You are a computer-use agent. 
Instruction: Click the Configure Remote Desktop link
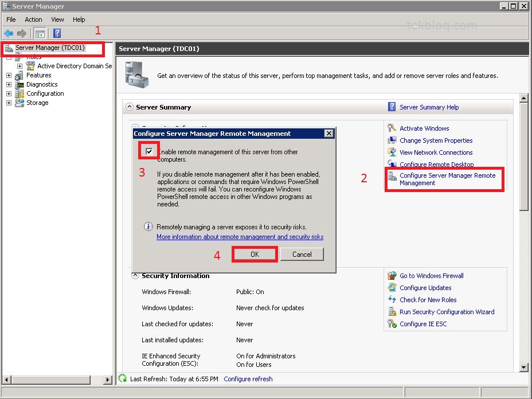click(437, 164)
